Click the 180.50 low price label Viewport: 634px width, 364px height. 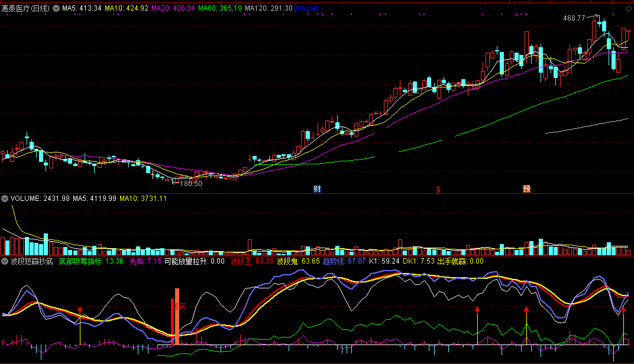(x=191, y=184)
